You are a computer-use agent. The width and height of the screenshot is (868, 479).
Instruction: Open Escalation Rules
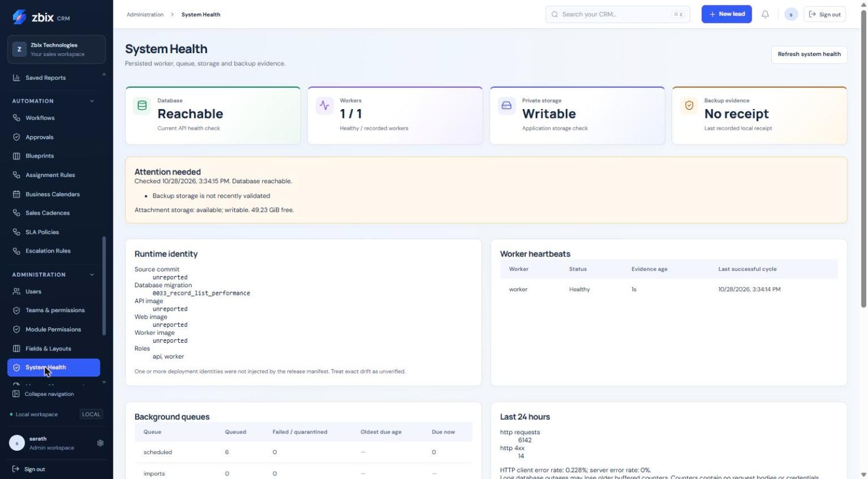pyautogui.click(x=54, y=251)
